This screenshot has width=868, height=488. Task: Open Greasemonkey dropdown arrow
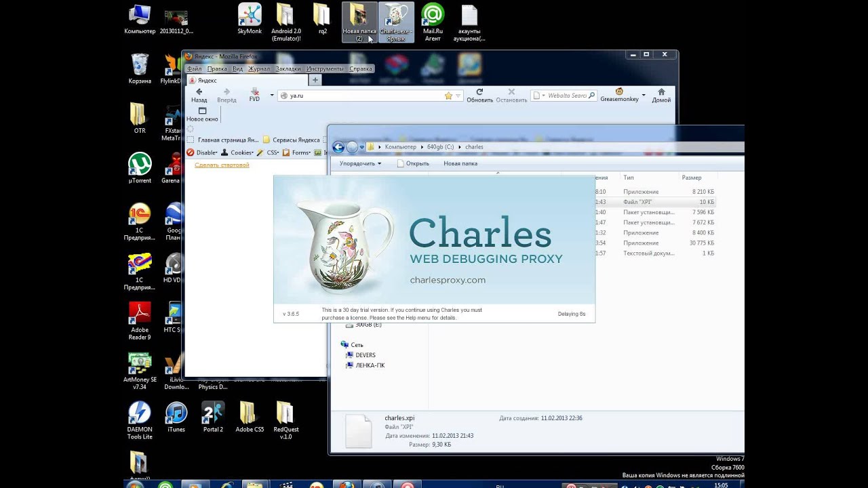pos(644,96)
